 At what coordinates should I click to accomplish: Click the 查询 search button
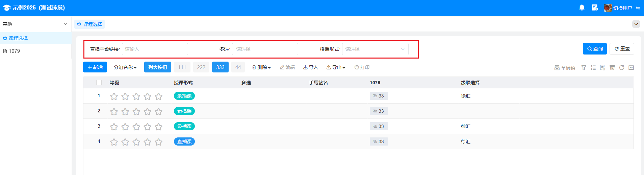(595, 49)
